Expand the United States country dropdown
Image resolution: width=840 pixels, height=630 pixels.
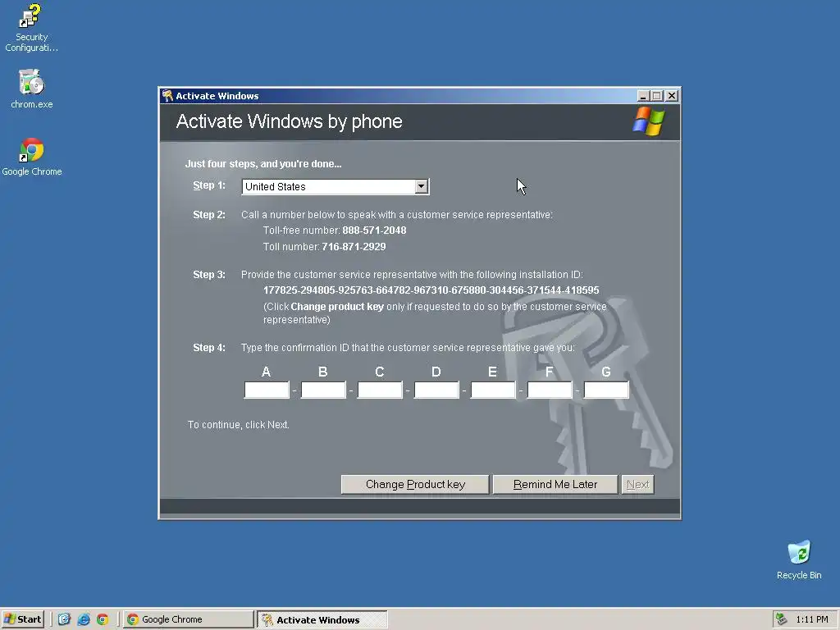[x=336, y=186]
